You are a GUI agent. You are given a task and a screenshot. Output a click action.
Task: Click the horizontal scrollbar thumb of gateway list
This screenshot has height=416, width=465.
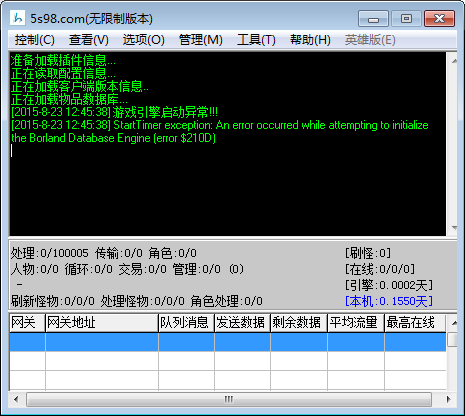tap(229, 399)
